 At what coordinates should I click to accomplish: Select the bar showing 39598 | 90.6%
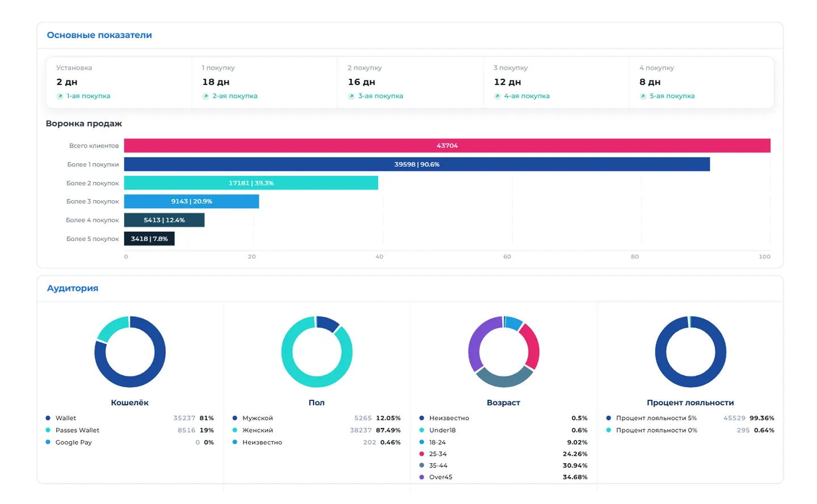[x=417, y=164]
